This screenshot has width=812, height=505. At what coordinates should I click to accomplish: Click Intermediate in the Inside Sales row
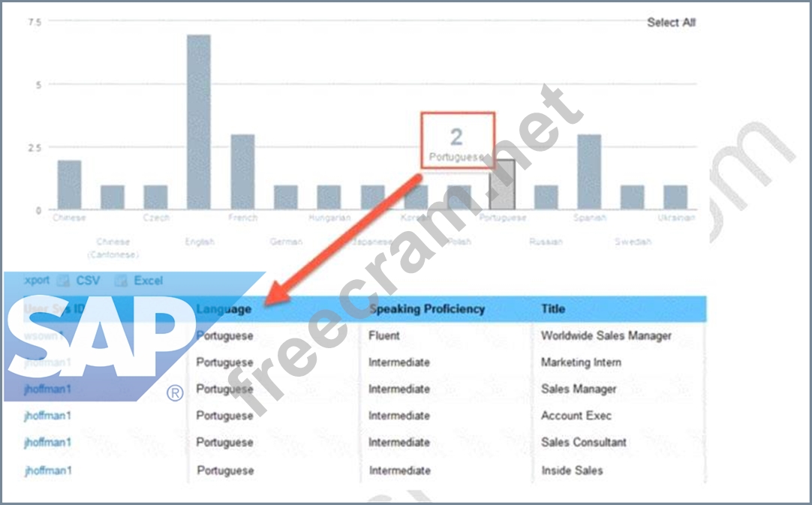400,470
